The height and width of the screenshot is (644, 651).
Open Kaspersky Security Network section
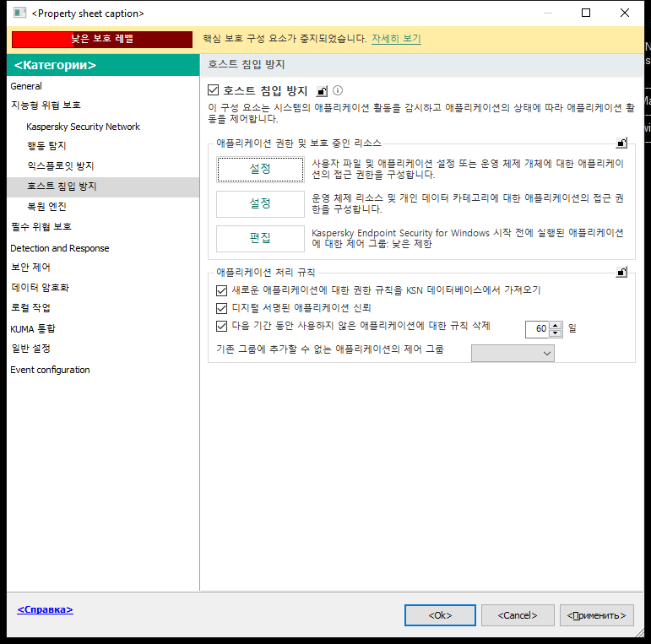point(83,127)
